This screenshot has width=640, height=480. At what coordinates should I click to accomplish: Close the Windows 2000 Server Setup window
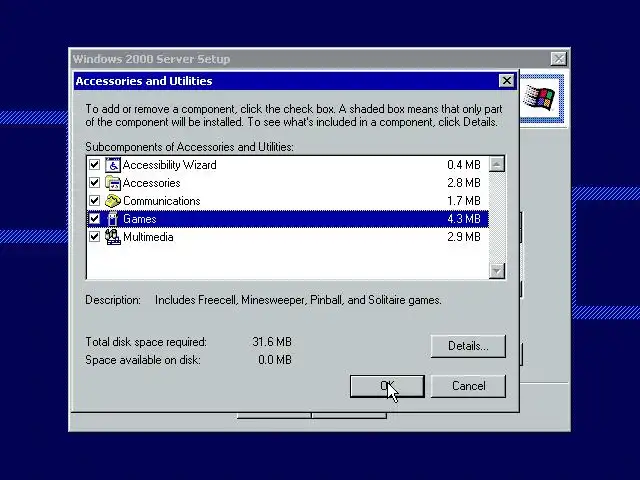point(558,59)
